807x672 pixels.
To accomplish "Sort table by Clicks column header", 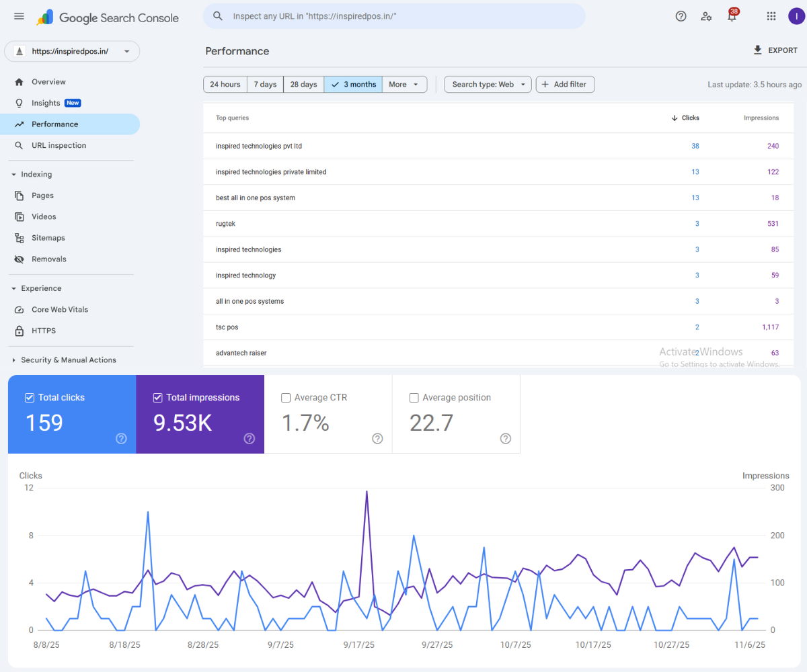I will pos(689,118).
